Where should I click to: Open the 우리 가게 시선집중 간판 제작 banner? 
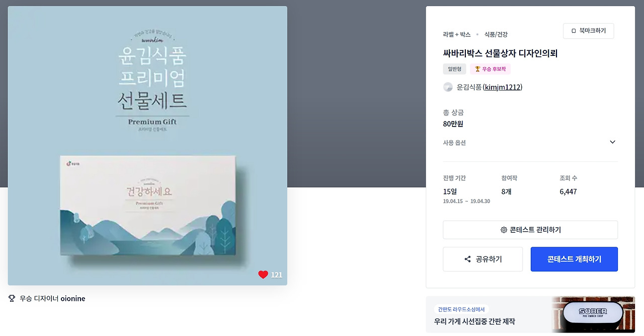pyautogui.click(x=530, y=315)
